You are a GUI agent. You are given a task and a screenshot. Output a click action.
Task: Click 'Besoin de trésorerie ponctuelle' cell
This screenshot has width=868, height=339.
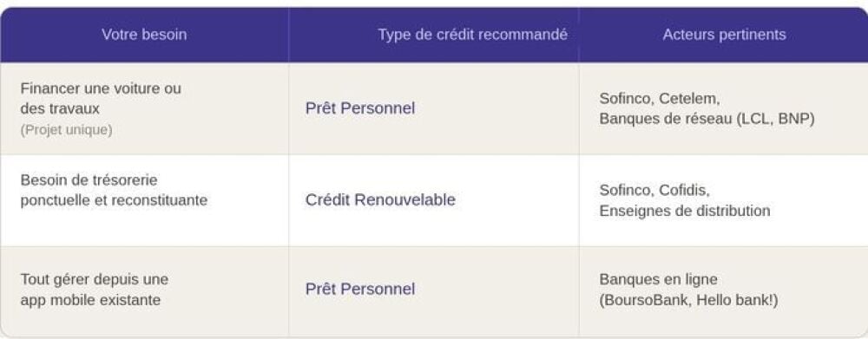114,190
